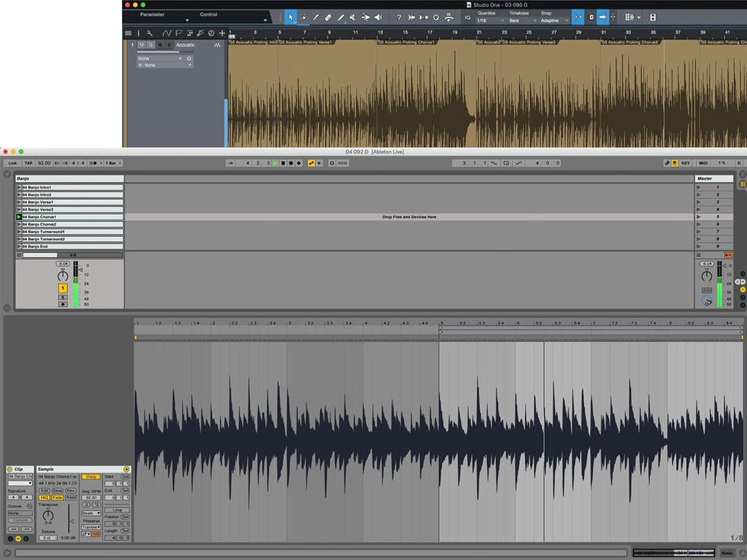Select the Eraser tool in Studio One
Viewport: 747px width, 560px height.
pos(328,17)
